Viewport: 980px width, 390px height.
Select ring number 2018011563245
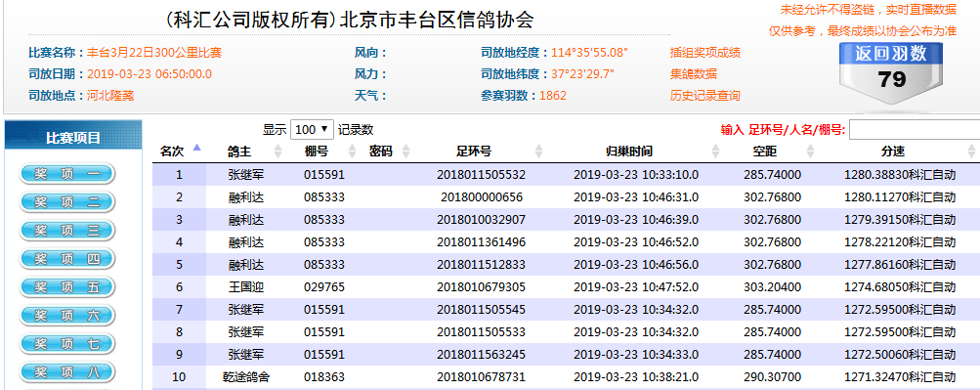coord(482,355)
